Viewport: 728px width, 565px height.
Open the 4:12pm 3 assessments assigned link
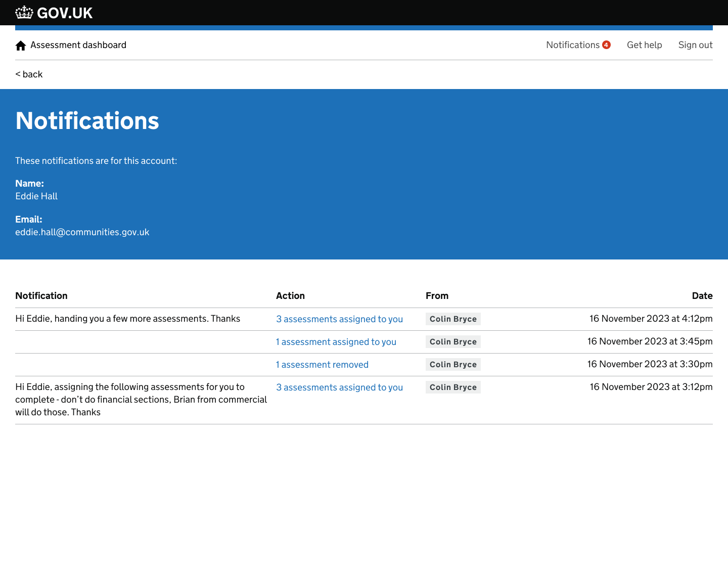pos(339,319)
